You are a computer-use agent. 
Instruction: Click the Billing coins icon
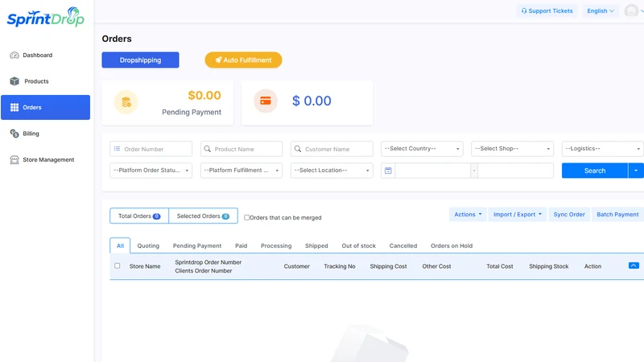tap(14, 134)
